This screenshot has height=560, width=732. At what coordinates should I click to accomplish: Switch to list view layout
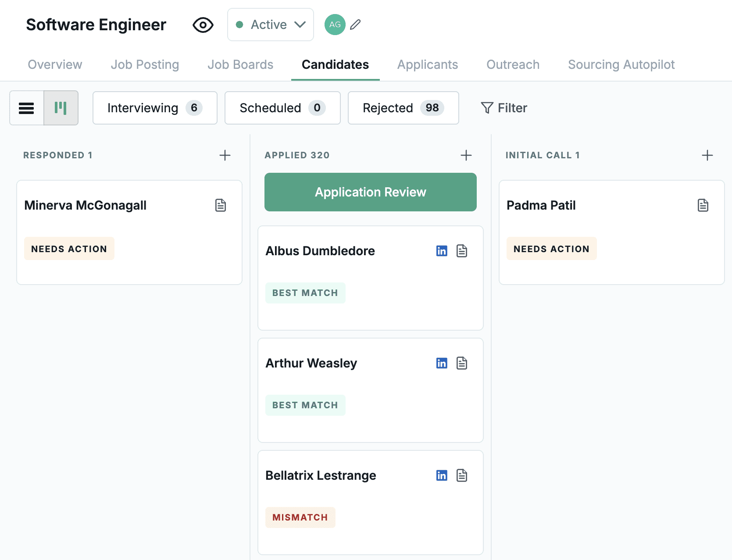point(26,108)
